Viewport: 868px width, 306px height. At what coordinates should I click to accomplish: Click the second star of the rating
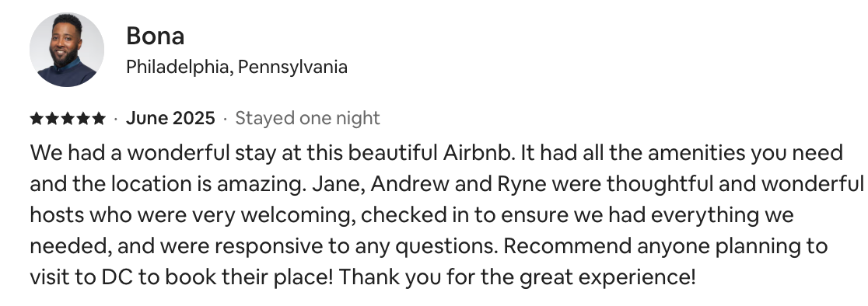[x=52, y=118]
